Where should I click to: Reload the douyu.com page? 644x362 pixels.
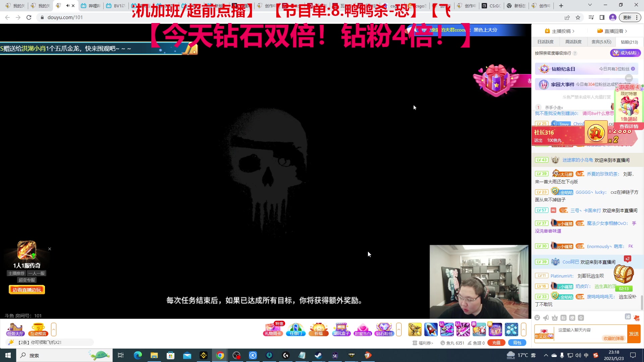tap(29, 17)
